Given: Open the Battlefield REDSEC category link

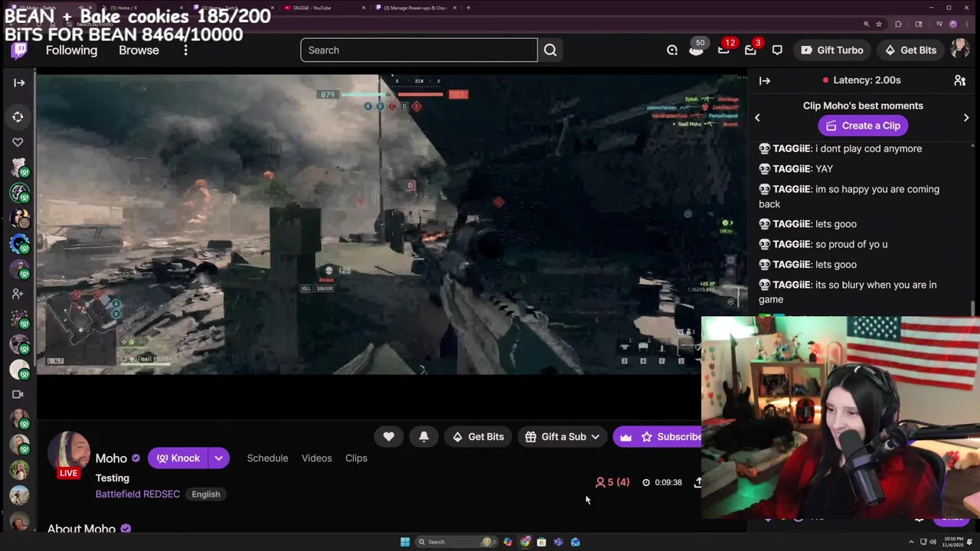Looking at the screenshot, I should [x=138, y=494].
